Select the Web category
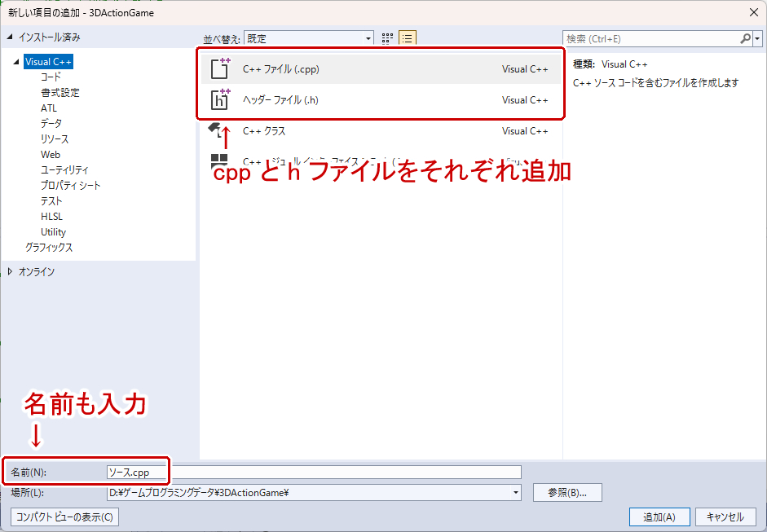 click(51, 154)
